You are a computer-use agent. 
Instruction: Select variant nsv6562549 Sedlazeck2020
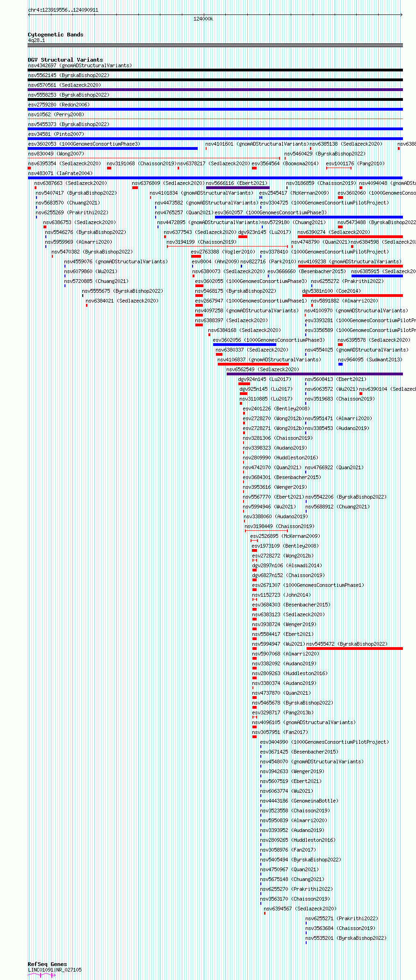(263, 369)
